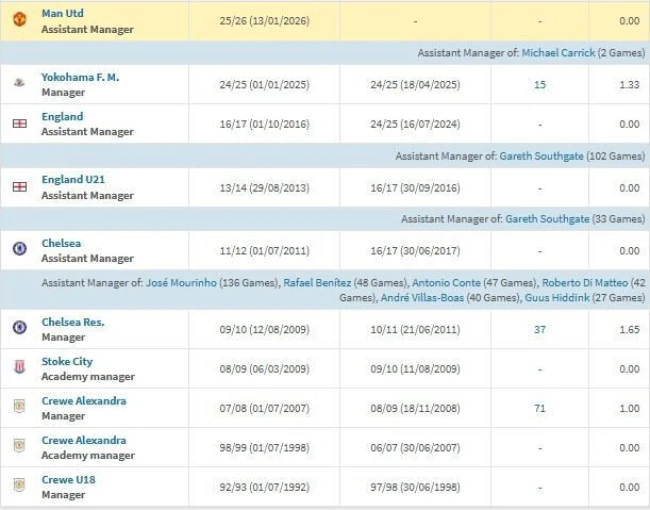The width and height of the screenshot is (650, 510).
Task: Click the start date 07/08 (01/07/2007)
Action: (x=264, y=408)
